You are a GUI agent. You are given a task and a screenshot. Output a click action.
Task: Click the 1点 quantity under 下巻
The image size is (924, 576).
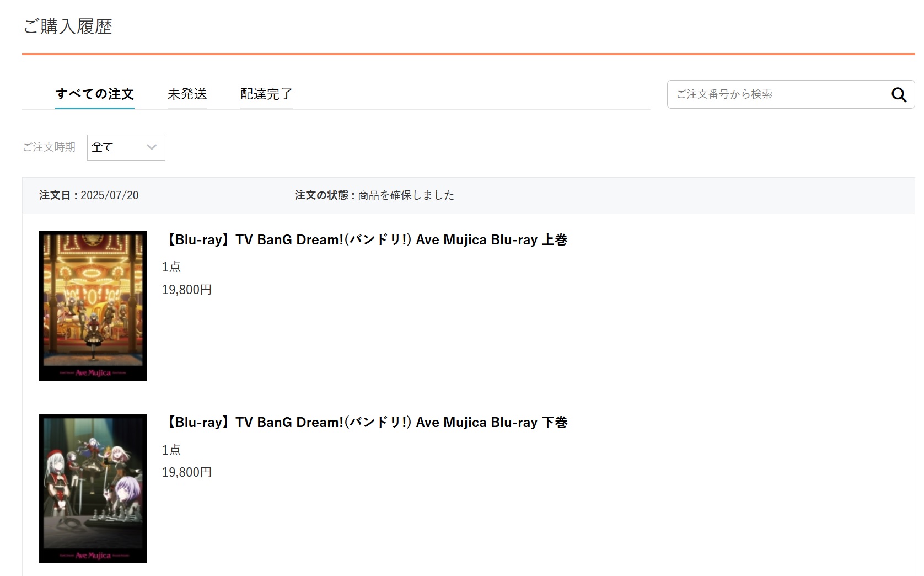[171, 450]
